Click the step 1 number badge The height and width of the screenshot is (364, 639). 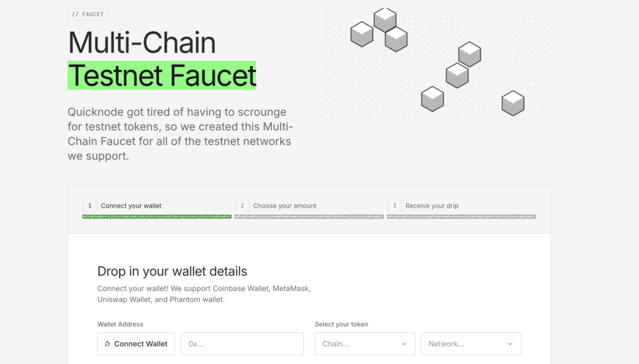pyautogui.click(x=90, y=206)
